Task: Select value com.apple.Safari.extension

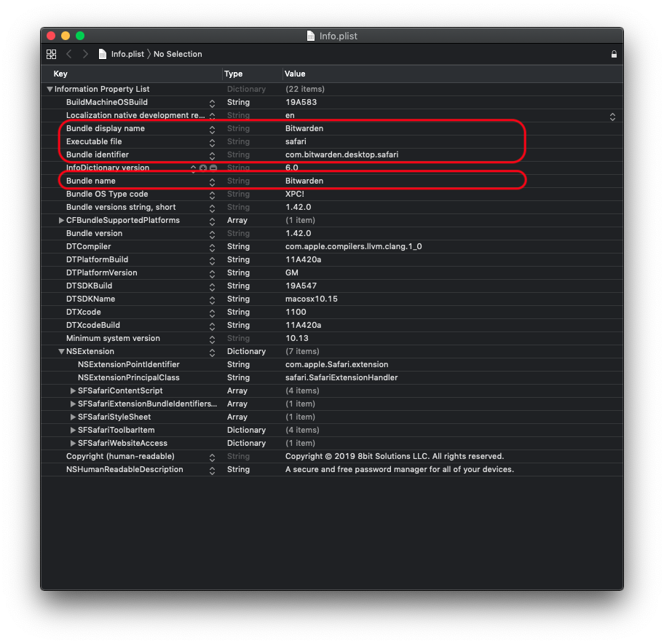Action: pos(336,365)
